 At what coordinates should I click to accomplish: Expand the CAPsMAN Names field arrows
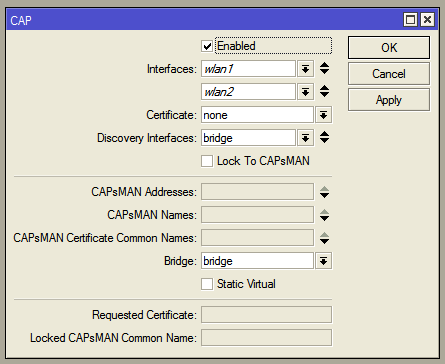point(324,215)
